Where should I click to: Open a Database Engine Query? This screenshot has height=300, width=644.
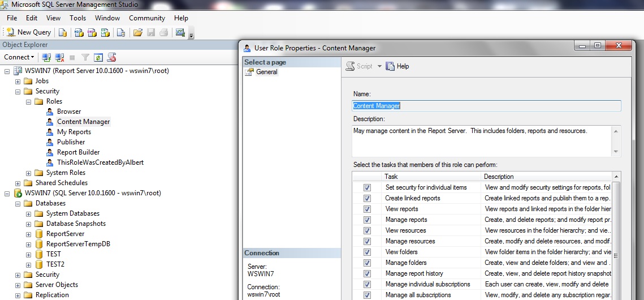click(62, 32)
